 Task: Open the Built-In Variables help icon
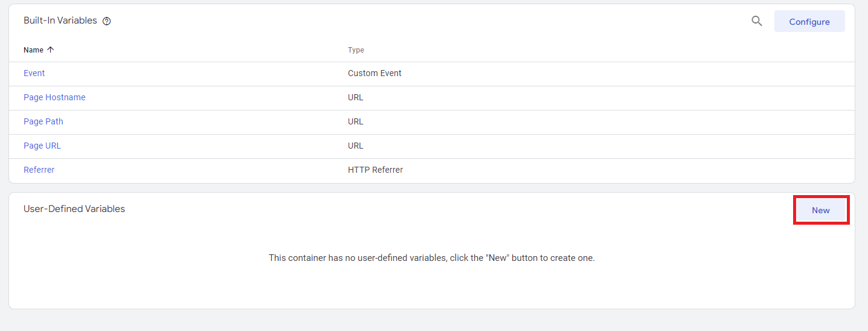coord(107,21)
